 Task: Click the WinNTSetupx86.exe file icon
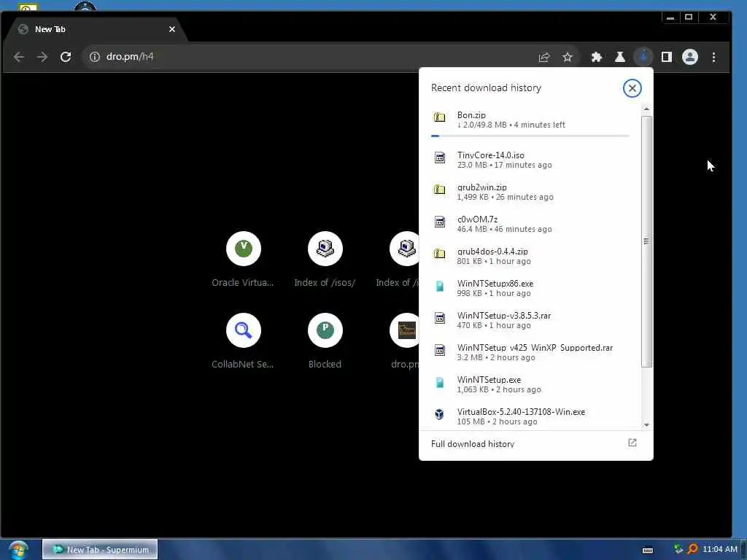pos(439,286)
